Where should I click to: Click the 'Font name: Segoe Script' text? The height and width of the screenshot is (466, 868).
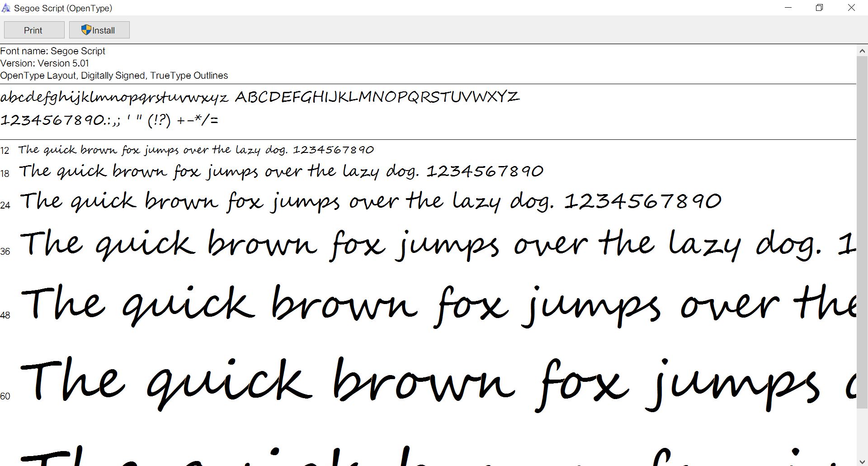pyautogui.click(x=53, y=51)
